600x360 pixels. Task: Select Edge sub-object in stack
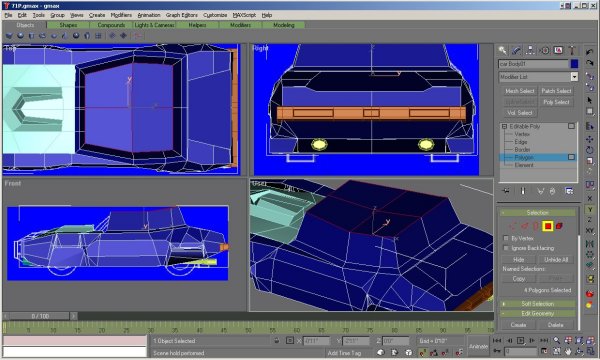tap(521, 142)
